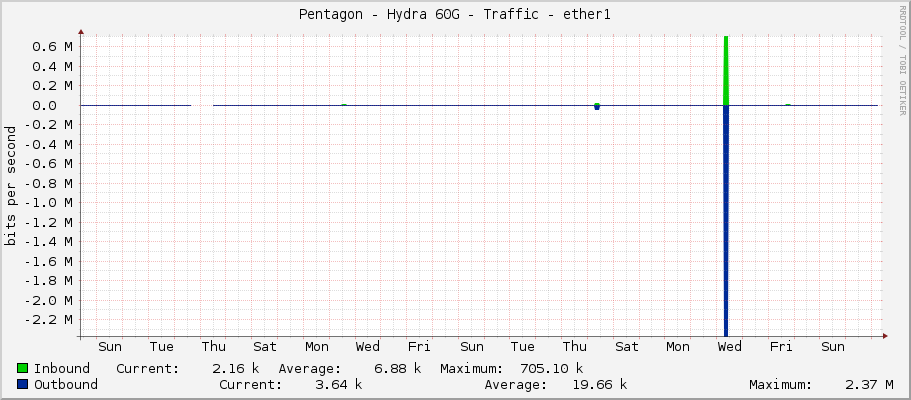911x400 pixels.
Task: Click the '-1.2 M' y-axis label
Action: click(x=48, y=222)
